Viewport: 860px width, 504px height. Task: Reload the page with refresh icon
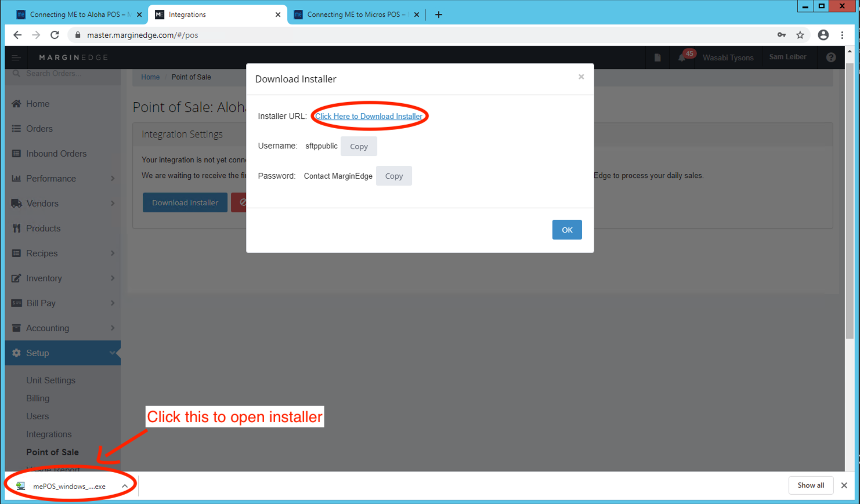click(x=55, y=35)
